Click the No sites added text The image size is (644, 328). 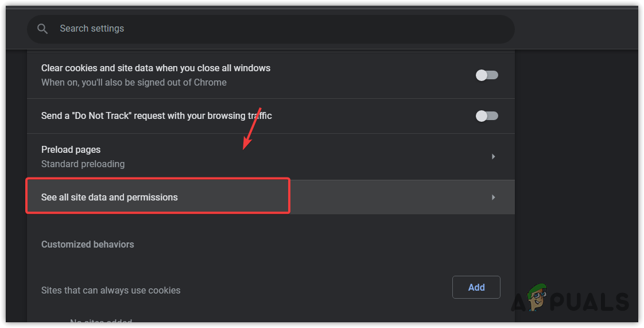pyautogui.click(x=101, y=322)
